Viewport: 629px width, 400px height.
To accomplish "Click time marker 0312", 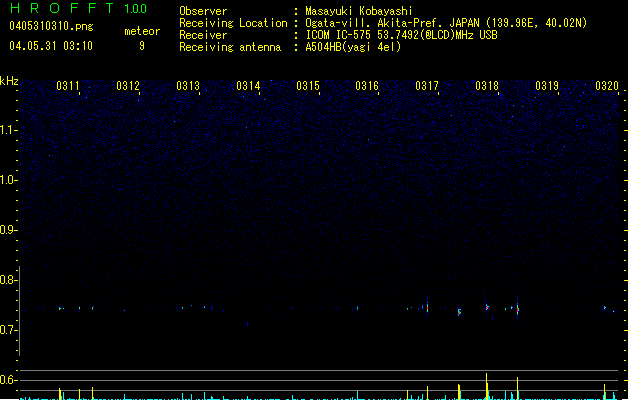I will (x=128, y=86).
